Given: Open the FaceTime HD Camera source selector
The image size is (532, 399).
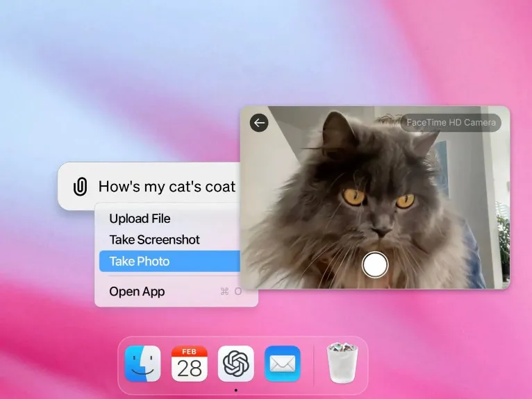Looking at the screenshot, I should (451, 123).
